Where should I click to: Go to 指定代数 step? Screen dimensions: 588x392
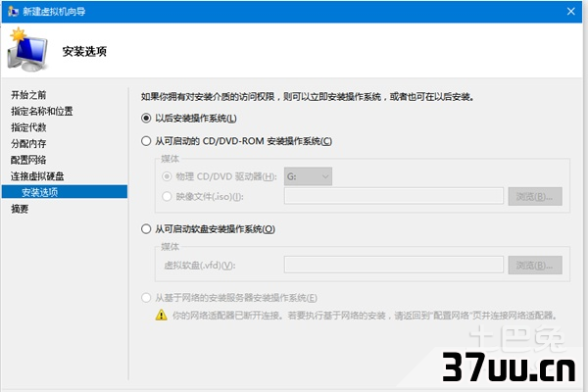[28, 127]
